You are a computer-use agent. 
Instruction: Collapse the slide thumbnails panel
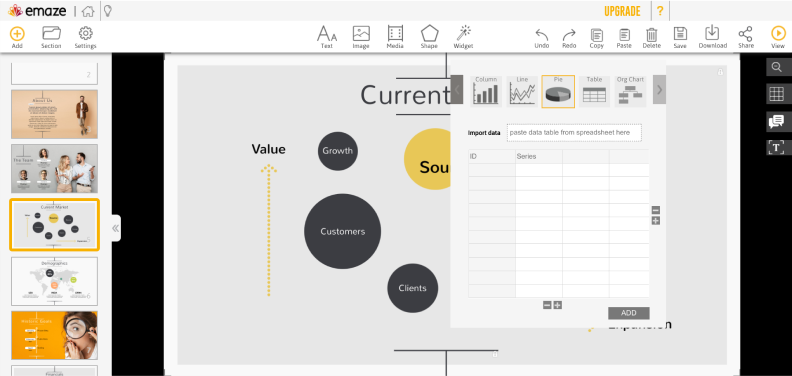tap(116, 228)
